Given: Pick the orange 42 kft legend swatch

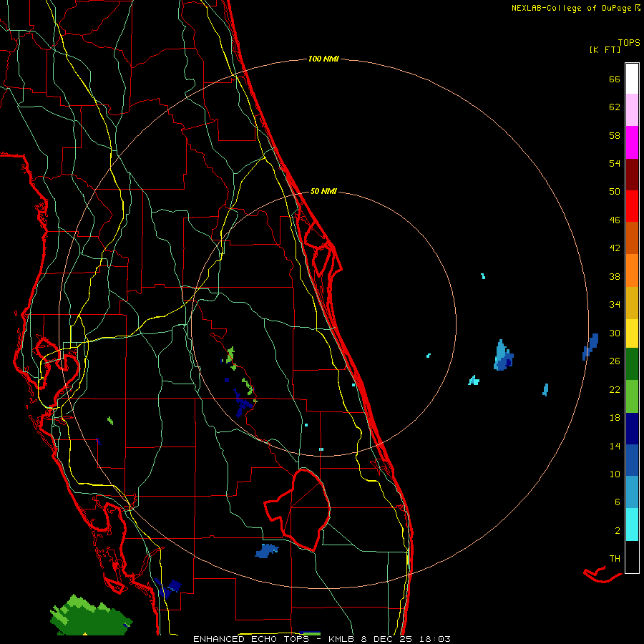Looking at the screenshot, I should (632, 270).
